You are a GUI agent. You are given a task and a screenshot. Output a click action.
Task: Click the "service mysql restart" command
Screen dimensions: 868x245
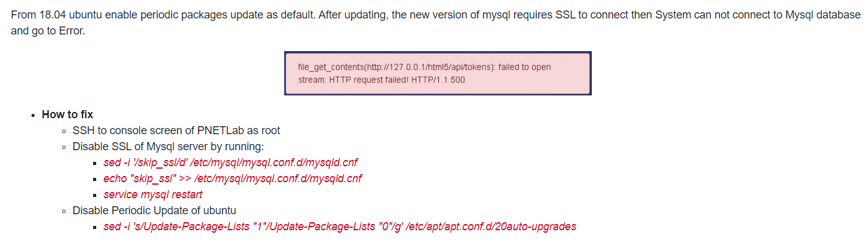coord(153,195)
